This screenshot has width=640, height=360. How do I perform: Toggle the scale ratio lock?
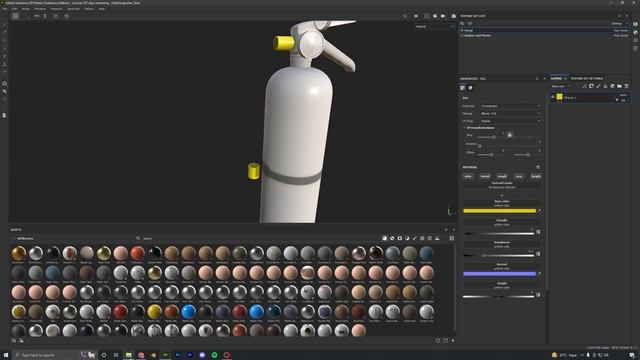[509, 135]
